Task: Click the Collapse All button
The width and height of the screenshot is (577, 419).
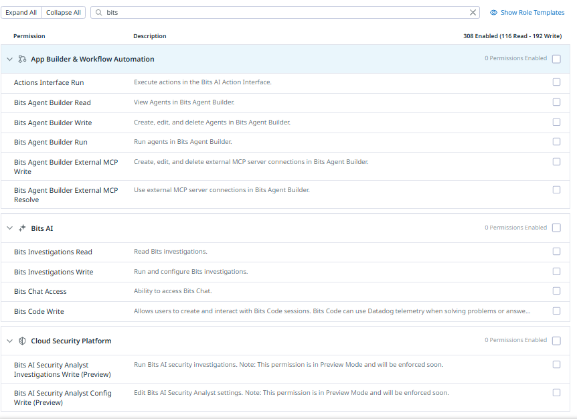Action: pyautogui.click(x=63, y=13)
